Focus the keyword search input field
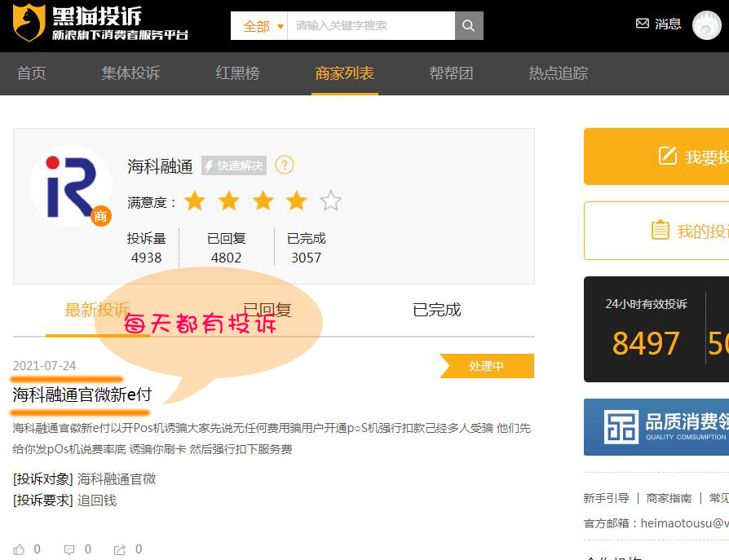Image resolution: width=729 pixels, height=560 pixels. click(x=372, y=25)
